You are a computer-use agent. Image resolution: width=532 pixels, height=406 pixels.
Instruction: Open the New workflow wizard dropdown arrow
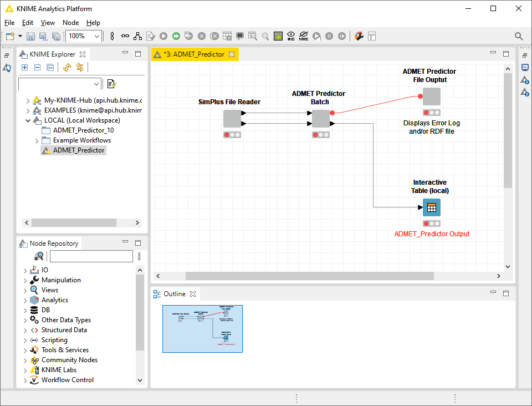tap(20, 36)
